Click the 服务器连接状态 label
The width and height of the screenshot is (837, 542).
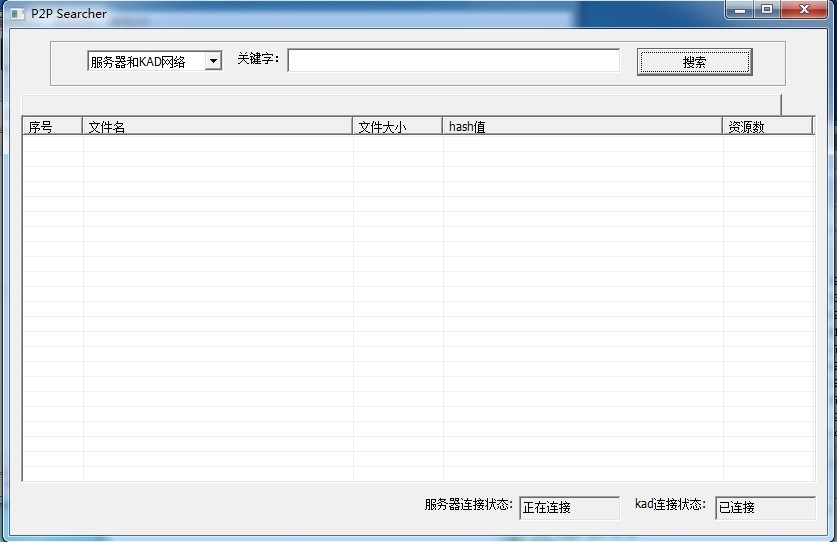tap(468, 505)
